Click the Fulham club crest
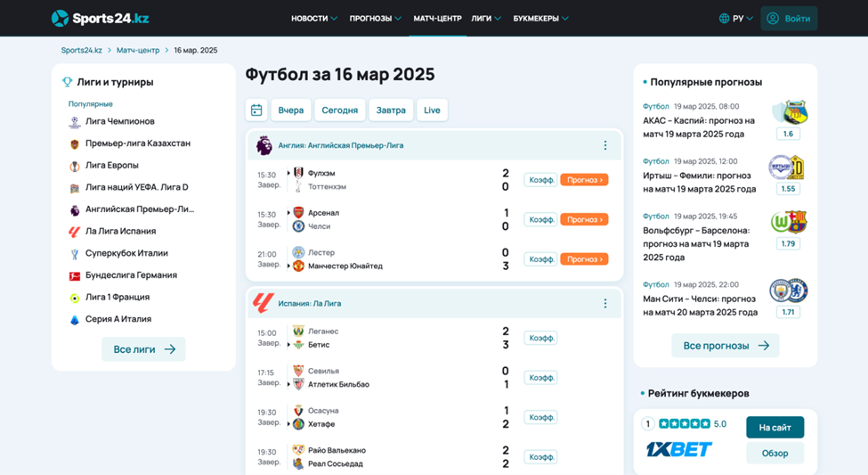 [x=298, y=173]
